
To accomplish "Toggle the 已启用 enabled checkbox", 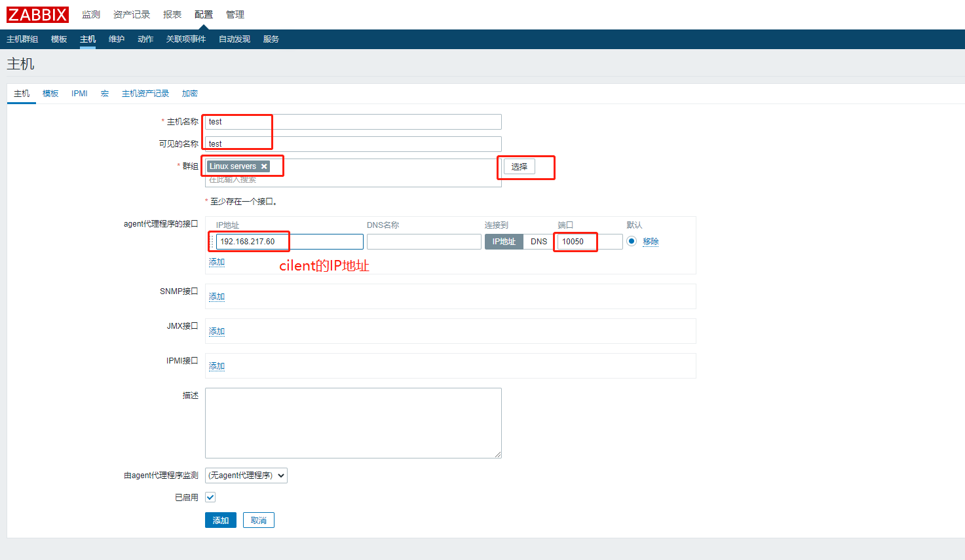I will (x=210, y=497).
